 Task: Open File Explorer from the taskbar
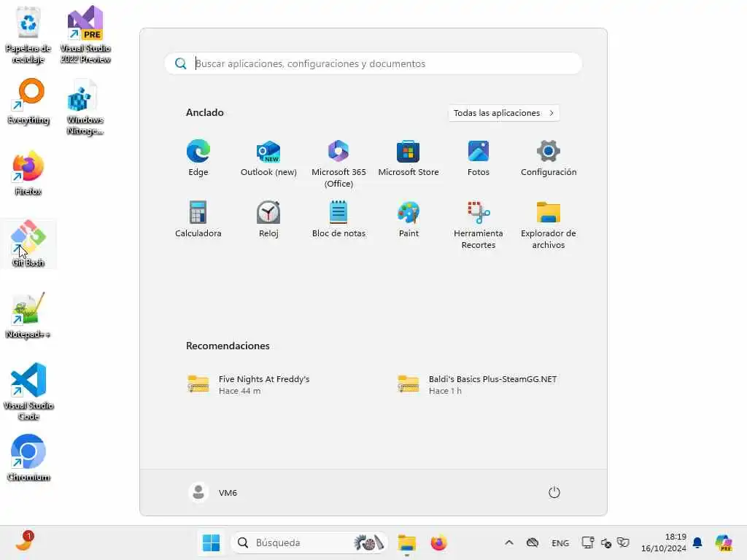[x=407, y=542]
